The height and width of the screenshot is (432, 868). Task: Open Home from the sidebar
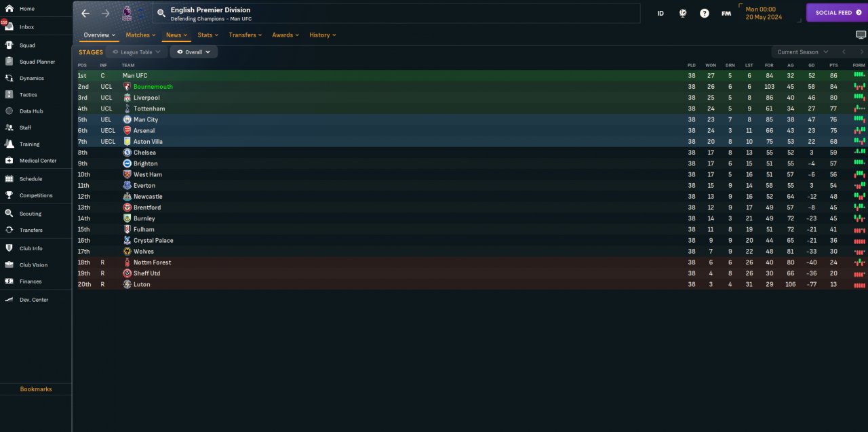27,9
